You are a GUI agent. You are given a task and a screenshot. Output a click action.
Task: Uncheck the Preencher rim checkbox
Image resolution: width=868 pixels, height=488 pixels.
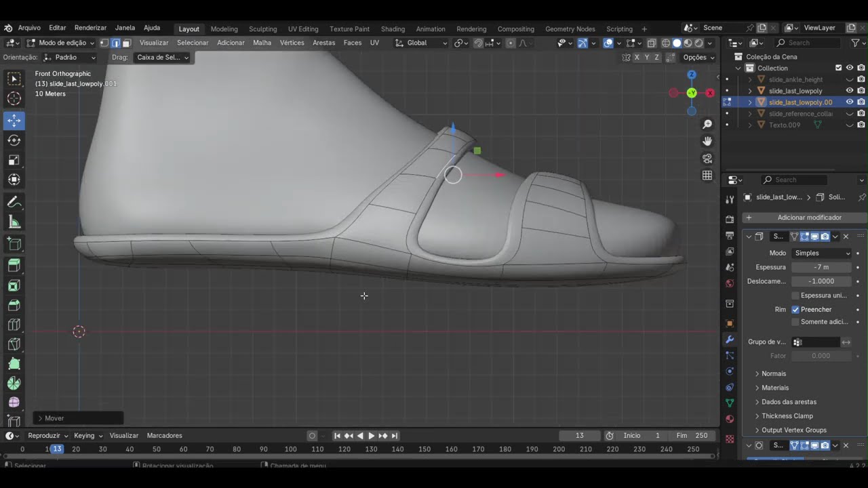click(795, 310)
